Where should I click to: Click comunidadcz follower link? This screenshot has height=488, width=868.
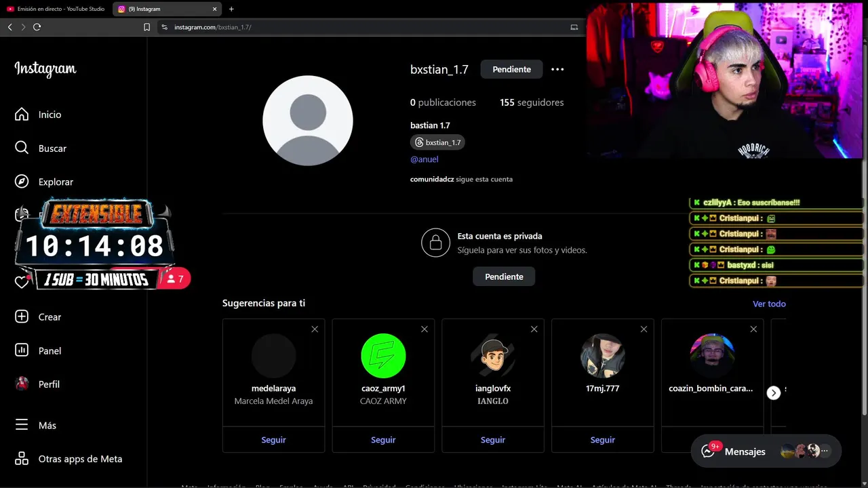pos(432,179)
